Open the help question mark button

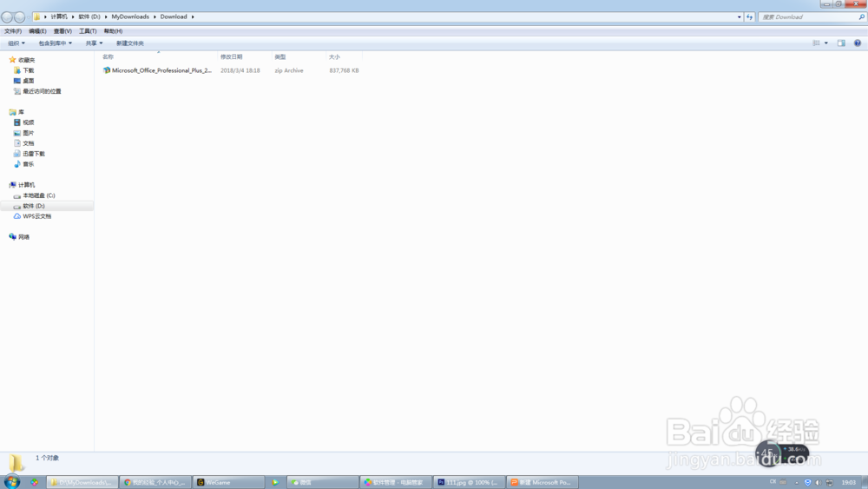pyautogui.click(x=858, y=43)
